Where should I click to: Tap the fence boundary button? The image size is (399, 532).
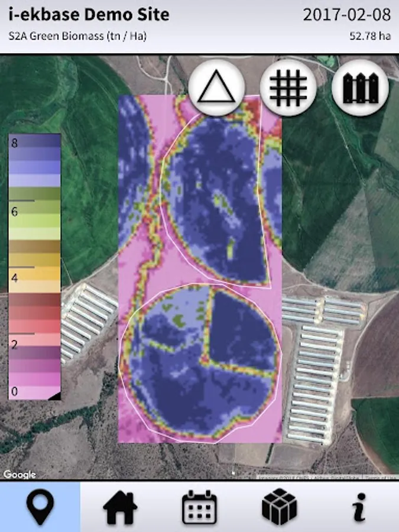point(361,87)
